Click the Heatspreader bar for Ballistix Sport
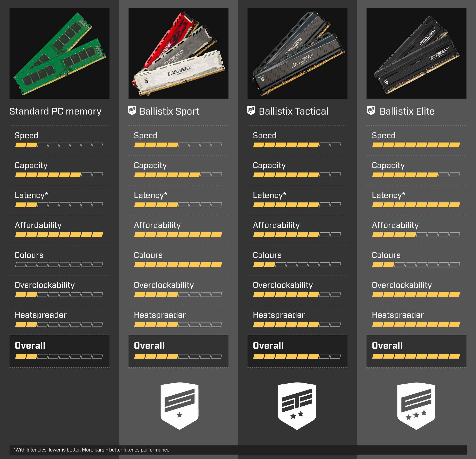The width and height of the screenshot is (476, 459). point(178,325)
